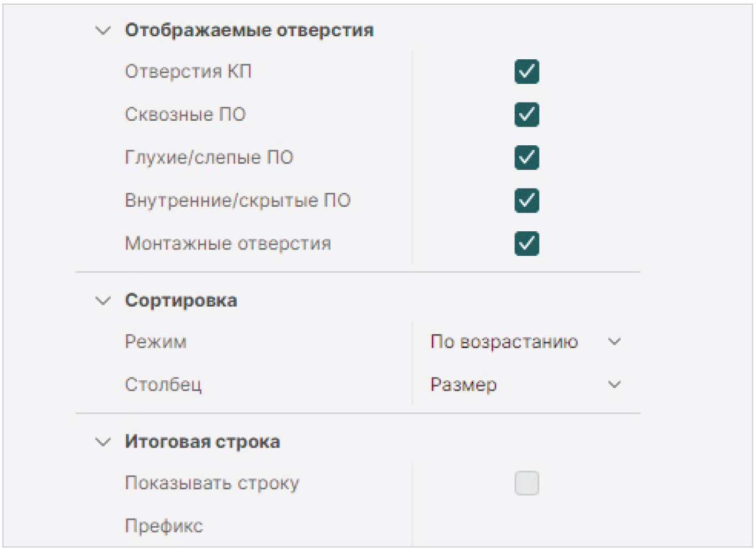The image size is (756, 549).
Task: Click the disclosure chevron before "Сортировка"
Action: point(103,300)
